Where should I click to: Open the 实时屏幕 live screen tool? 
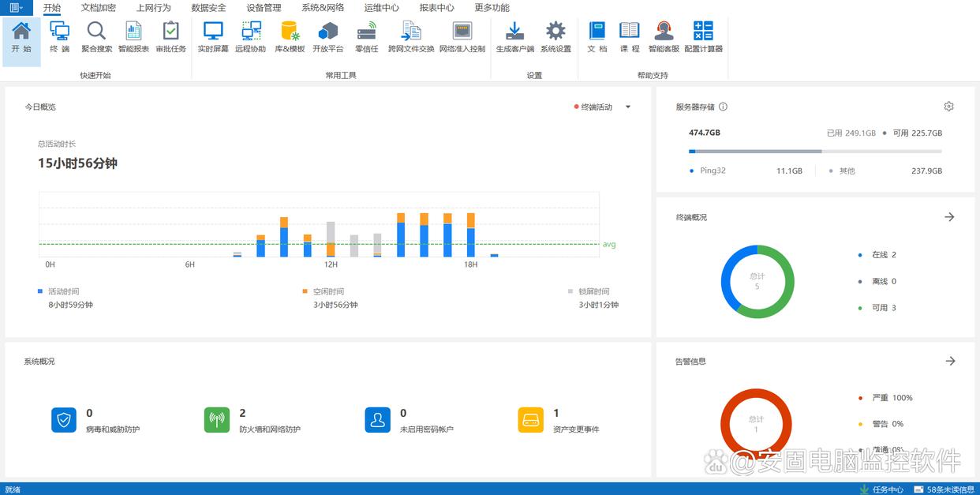[212, 37]
